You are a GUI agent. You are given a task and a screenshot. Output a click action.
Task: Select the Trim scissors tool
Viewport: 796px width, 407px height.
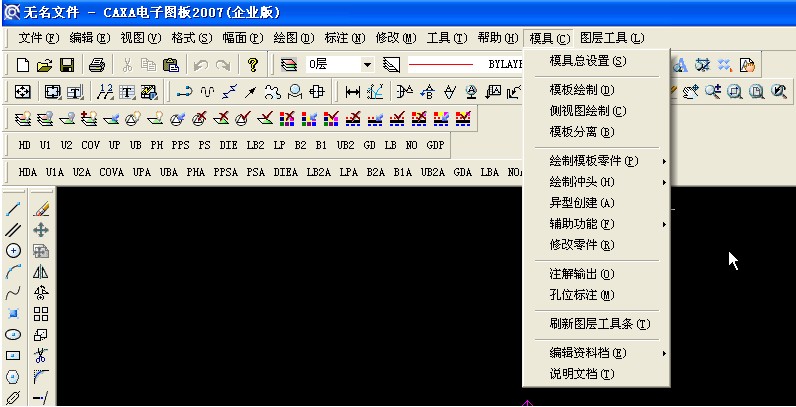[41, 356]
